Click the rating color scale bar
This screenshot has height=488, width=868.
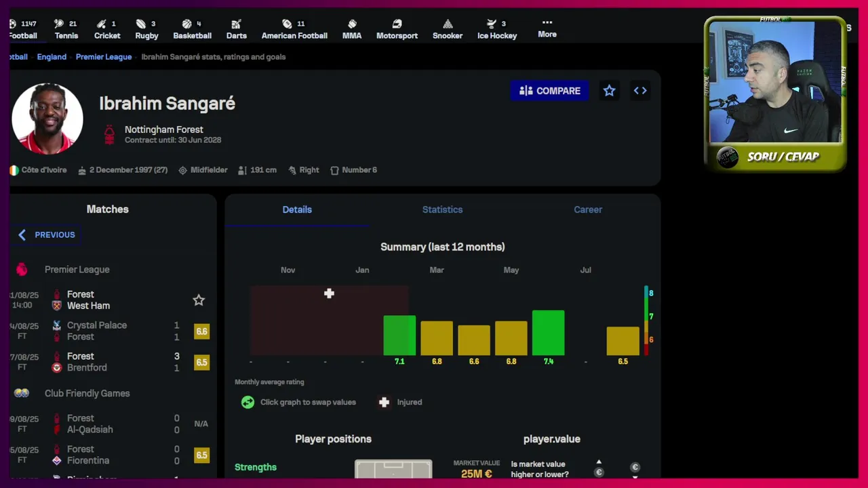pyautogui.click(x=646, y=321)
